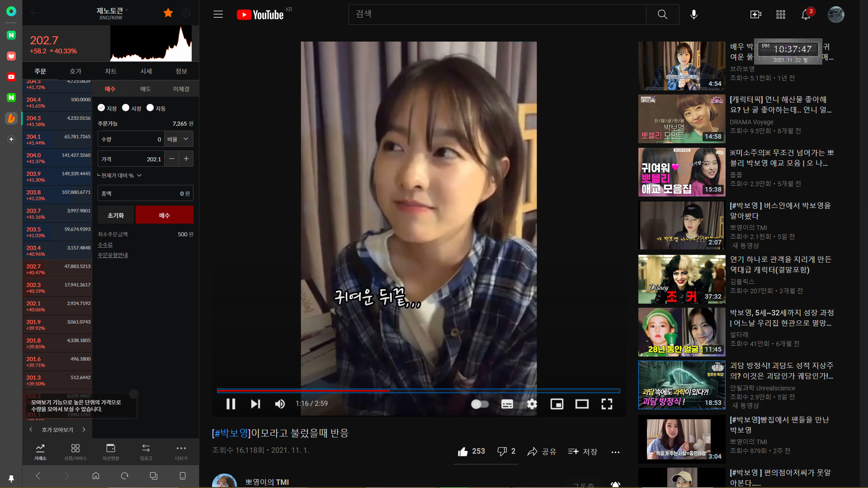This screenshot has width=868, height=488.
Task: Mute the video with the speaker icon
Action: tap(280, 404)
